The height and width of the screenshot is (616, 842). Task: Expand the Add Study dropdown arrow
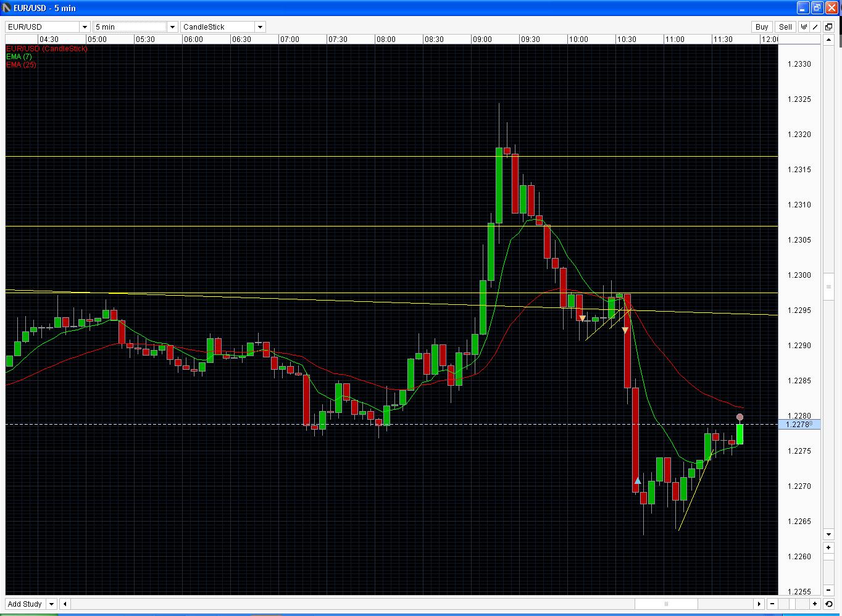click(52, 604)
